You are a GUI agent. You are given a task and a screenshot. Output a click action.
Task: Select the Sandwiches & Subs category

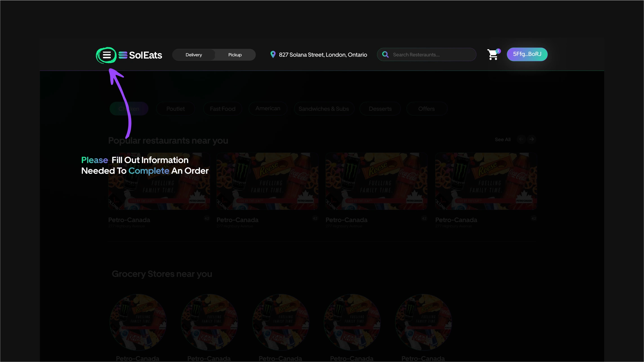click(324, 109)
